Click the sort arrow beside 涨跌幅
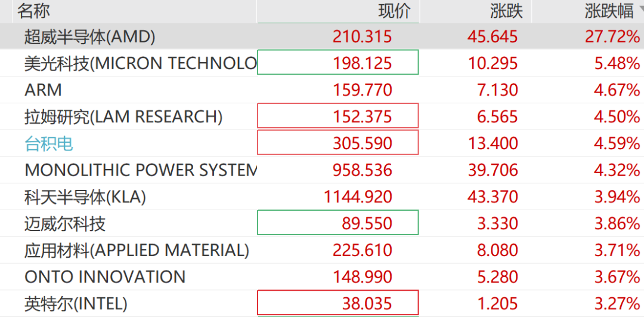Image resolution: width=644 pixels, height=317 pixels. (x=641, y=8)
